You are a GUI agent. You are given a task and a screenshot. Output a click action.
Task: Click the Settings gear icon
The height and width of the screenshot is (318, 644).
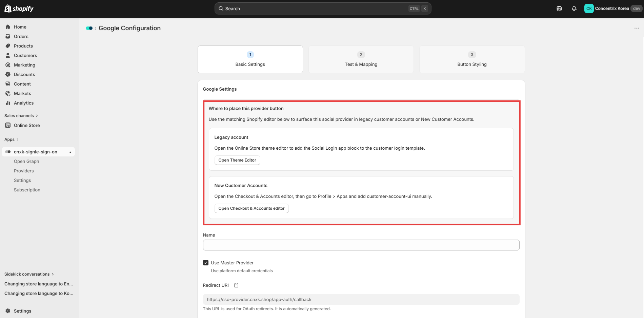(8, 311)
